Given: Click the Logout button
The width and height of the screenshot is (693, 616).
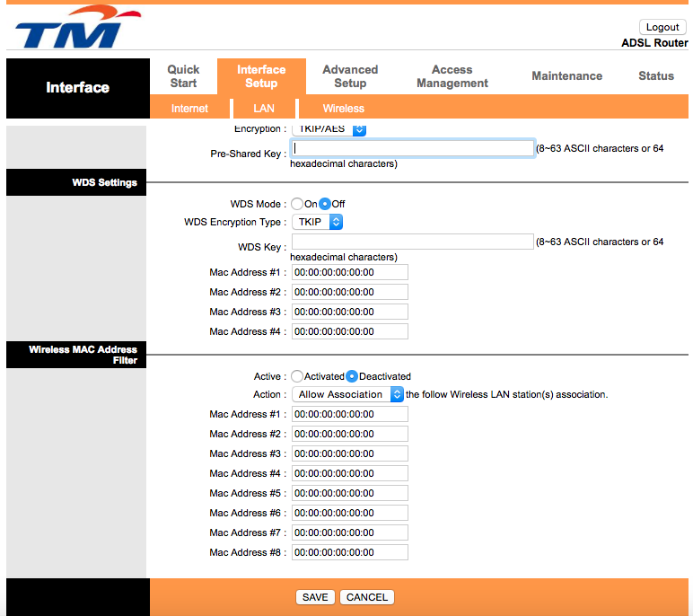Looking at the screenshot, I should click(x=662, y=27).
